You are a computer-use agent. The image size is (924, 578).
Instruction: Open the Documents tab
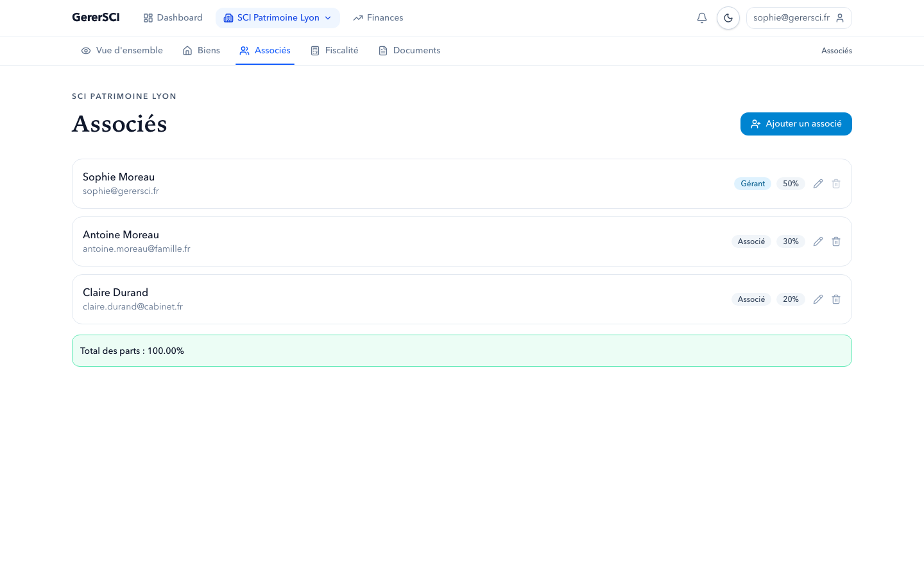tap(409, 51)
